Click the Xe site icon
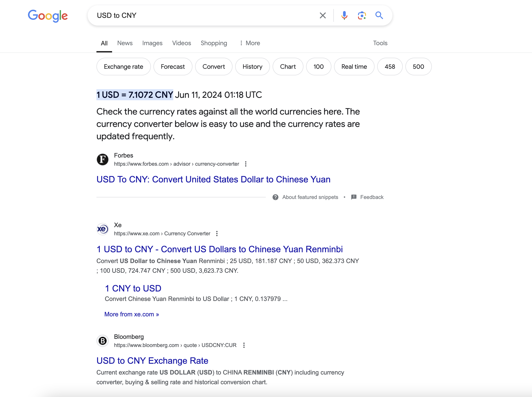Viewport: 532px width, 397px height. 103,229
